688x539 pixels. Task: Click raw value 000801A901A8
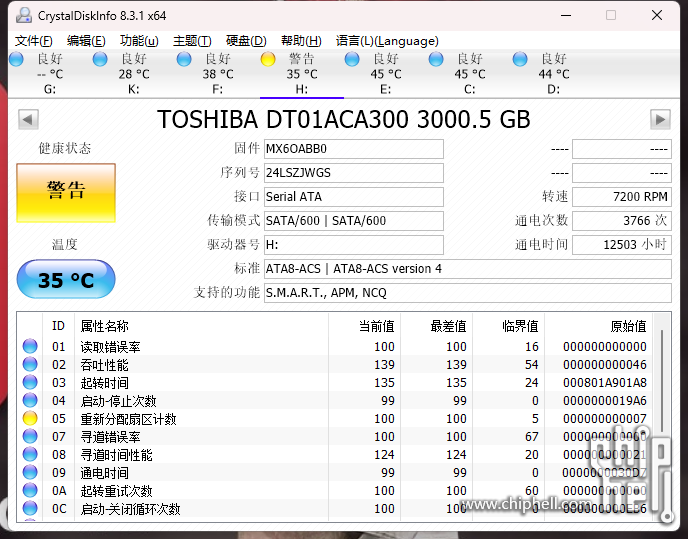click(x=605, y=383)
